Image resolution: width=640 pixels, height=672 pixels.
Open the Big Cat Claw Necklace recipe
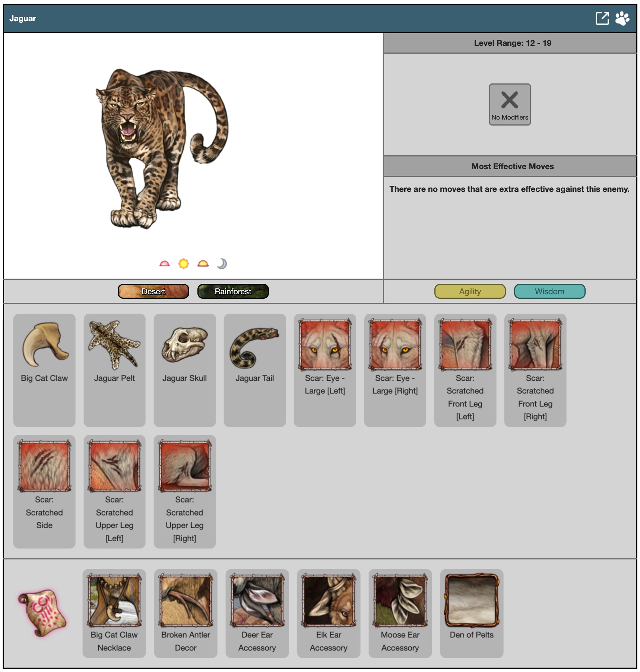[114, 600]
